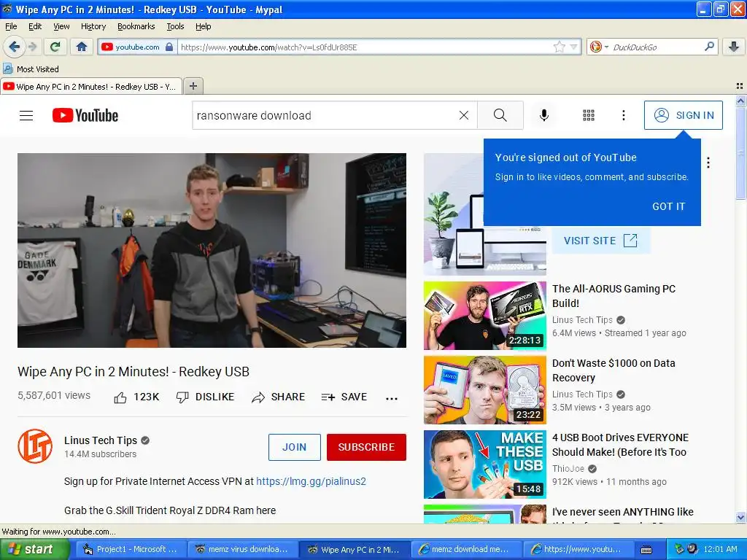Open the Data Recovery video thumbnail

485,390
